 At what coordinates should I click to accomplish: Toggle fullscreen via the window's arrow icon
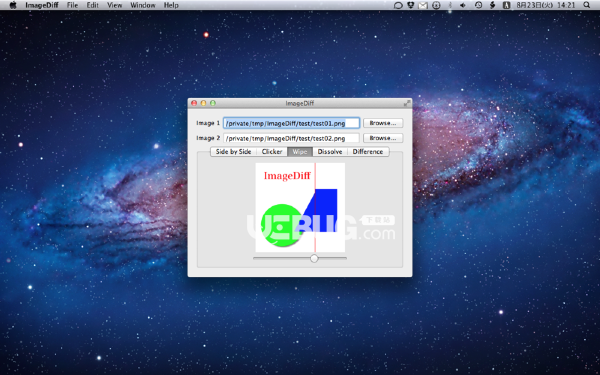click(x=407, y=103)
